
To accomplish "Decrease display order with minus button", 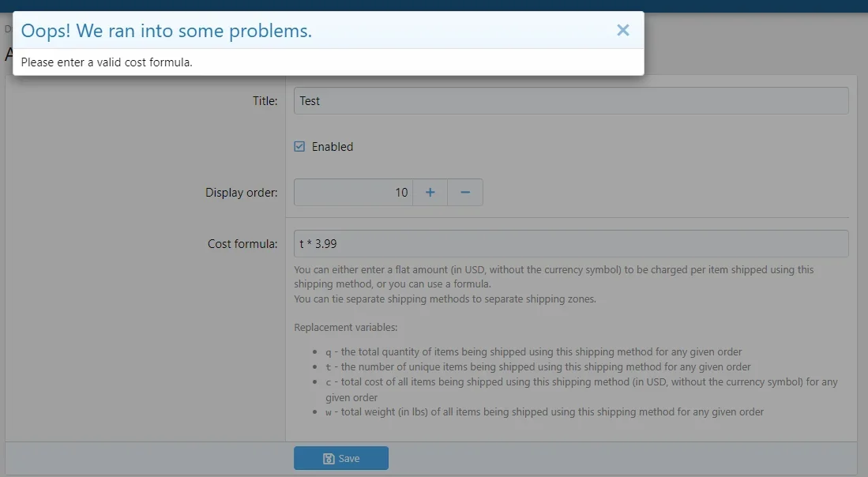I will [465, 193].
